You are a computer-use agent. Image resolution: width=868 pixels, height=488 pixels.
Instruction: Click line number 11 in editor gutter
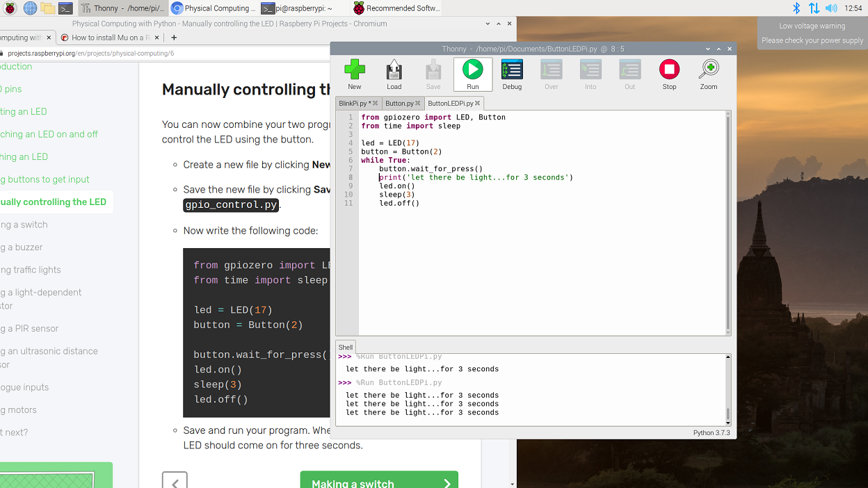click(348, 204)
